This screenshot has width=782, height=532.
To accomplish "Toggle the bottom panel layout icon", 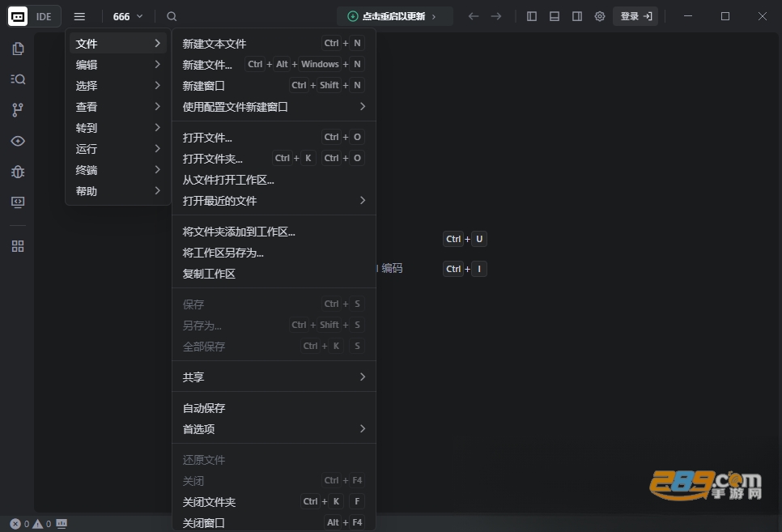I will point(554,16).
